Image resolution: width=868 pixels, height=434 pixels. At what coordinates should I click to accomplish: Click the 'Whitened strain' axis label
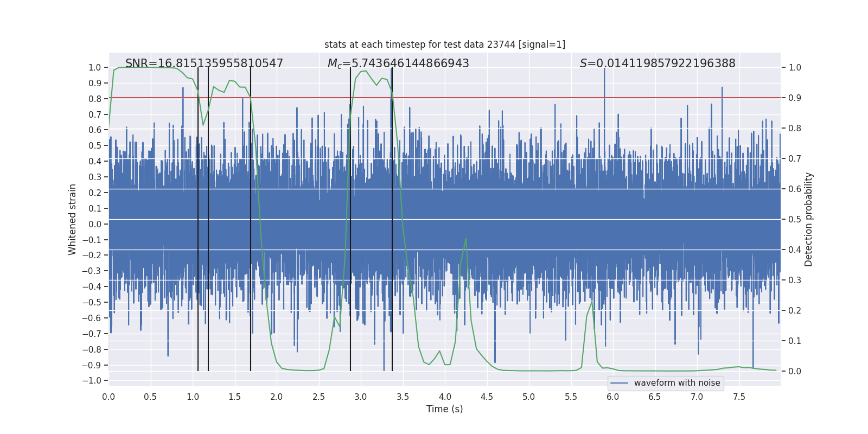click(72, 219)
